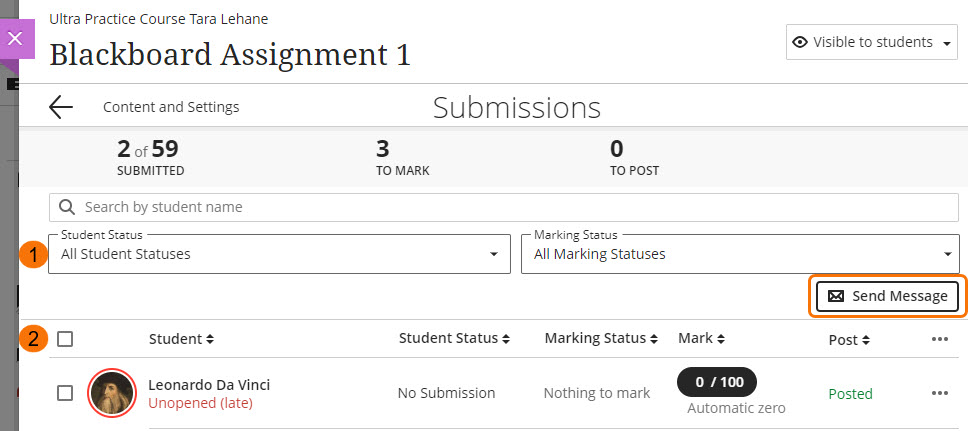
Task: Click the 0 / 100 mark pill
Action: click(x=717, y=382)
